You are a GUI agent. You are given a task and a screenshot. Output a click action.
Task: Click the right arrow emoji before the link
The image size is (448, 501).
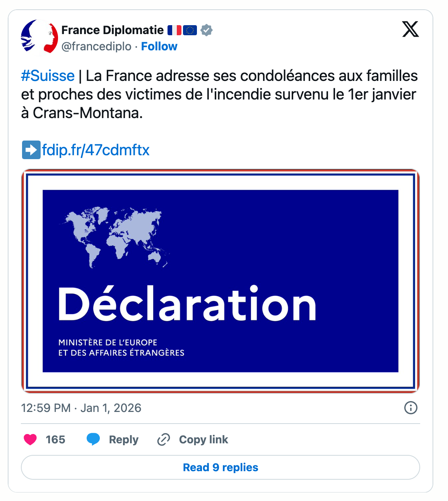coord(31,150)
